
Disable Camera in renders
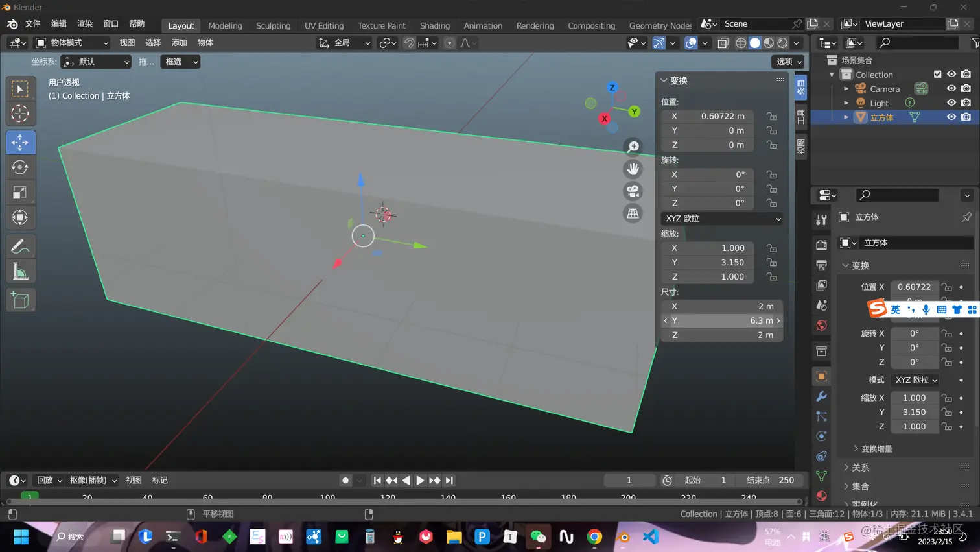pyautogui.click(x=966, y=89)
